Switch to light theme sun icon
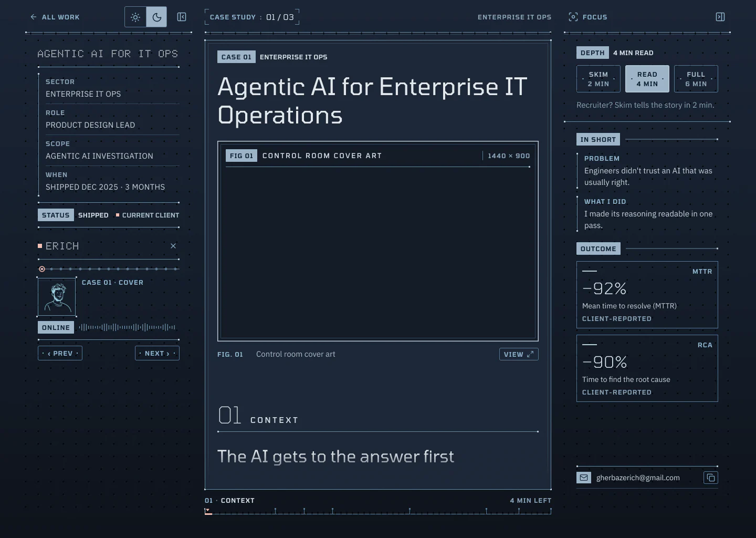Screen dimensions: 756x538 pos(135,17)
